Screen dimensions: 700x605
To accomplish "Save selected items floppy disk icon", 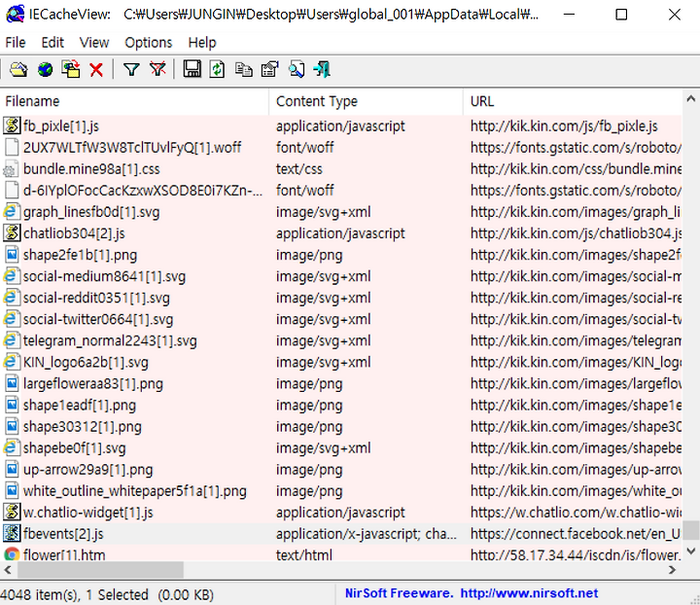I will [192, 70].
